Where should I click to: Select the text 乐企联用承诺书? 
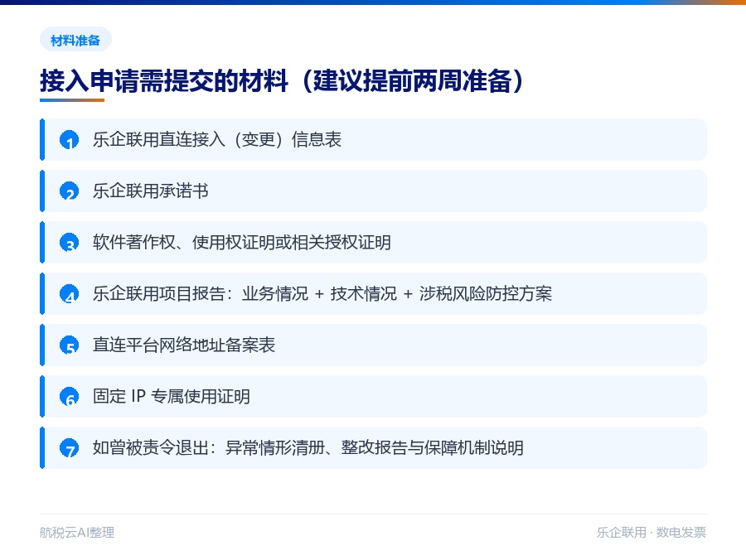point(151,191)
